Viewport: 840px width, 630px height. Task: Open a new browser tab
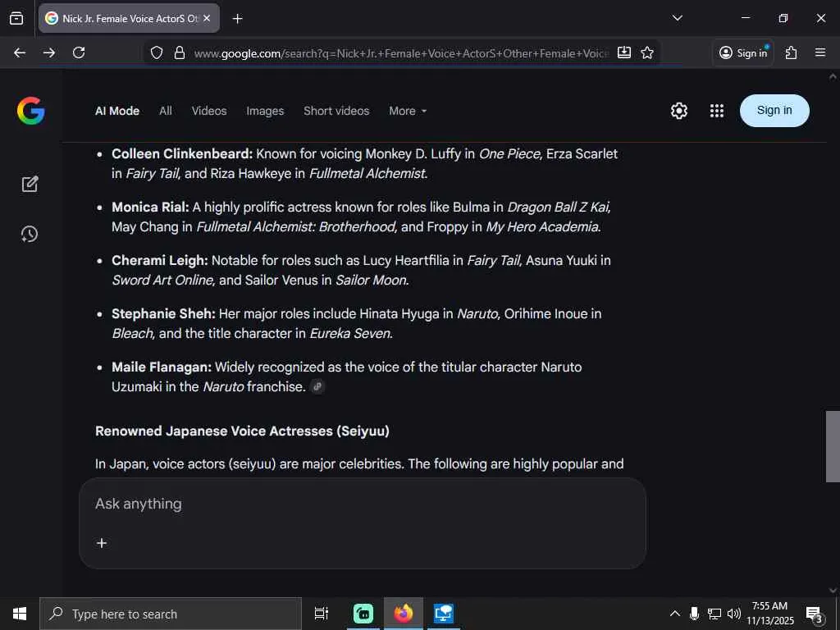pyautogui.click(x=237, y=19)
